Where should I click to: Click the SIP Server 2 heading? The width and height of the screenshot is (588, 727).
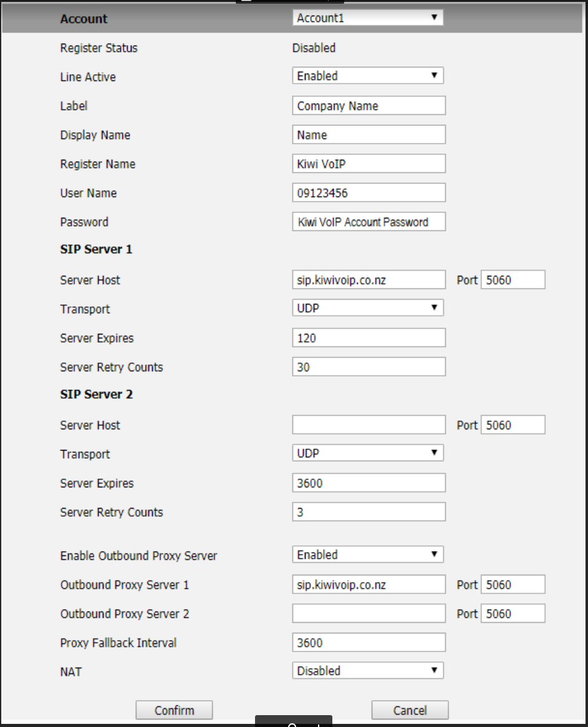(x=97, y=394)
